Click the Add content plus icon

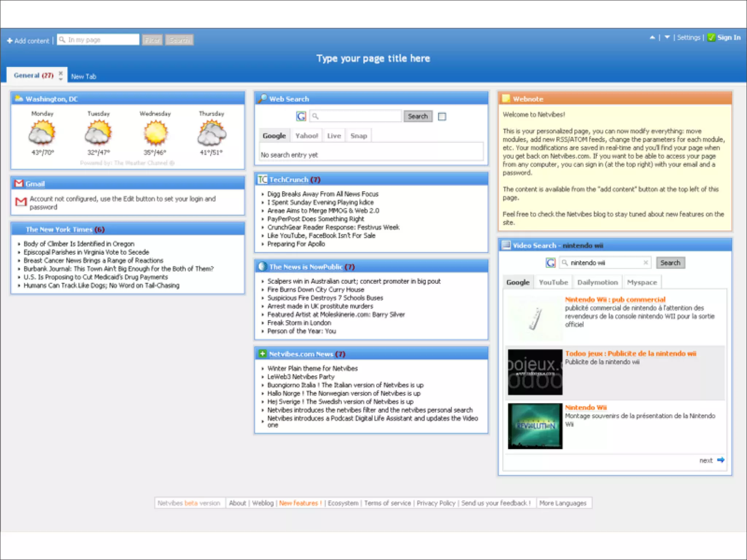pyautogui.click(x=10, y=41)
